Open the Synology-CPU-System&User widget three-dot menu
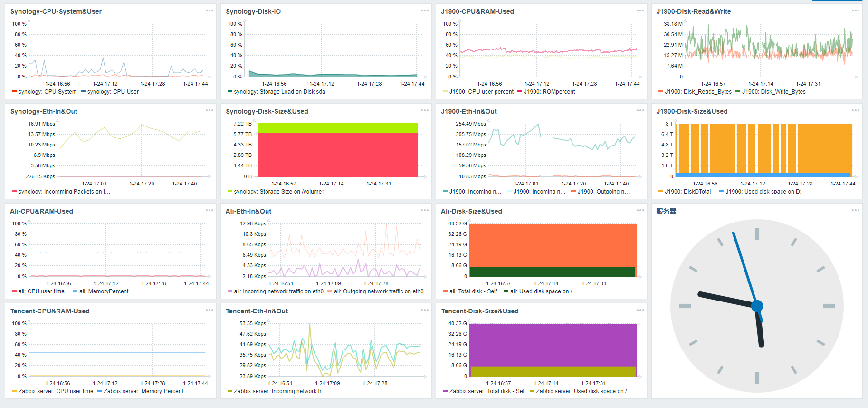This screenshot has width=868, height=408. [209, 10]
